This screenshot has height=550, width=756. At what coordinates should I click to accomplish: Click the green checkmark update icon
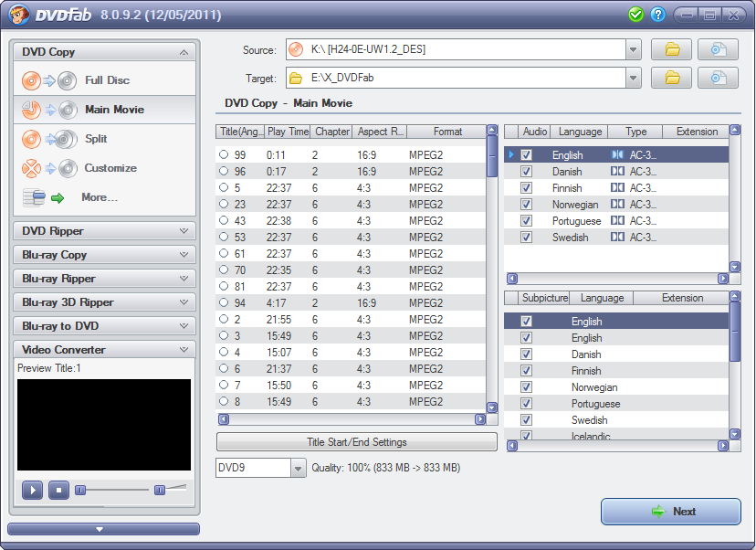coord(636,15)
